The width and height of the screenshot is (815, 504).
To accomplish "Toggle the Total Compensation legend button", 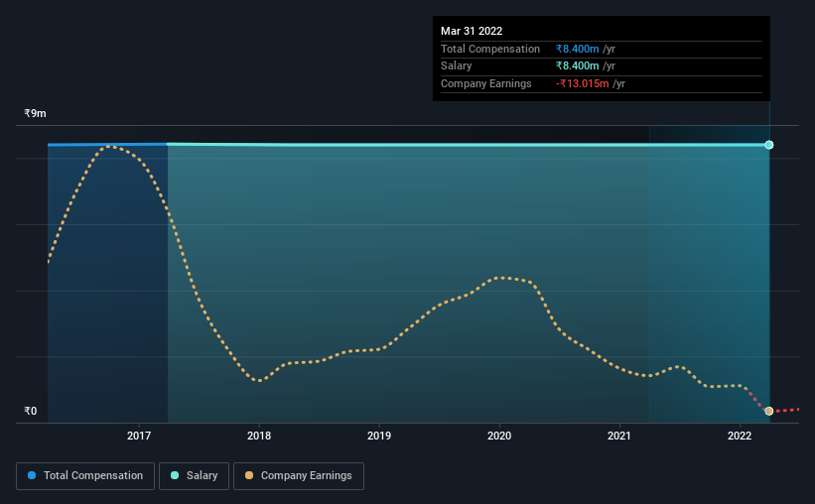I will pos(85,476).
